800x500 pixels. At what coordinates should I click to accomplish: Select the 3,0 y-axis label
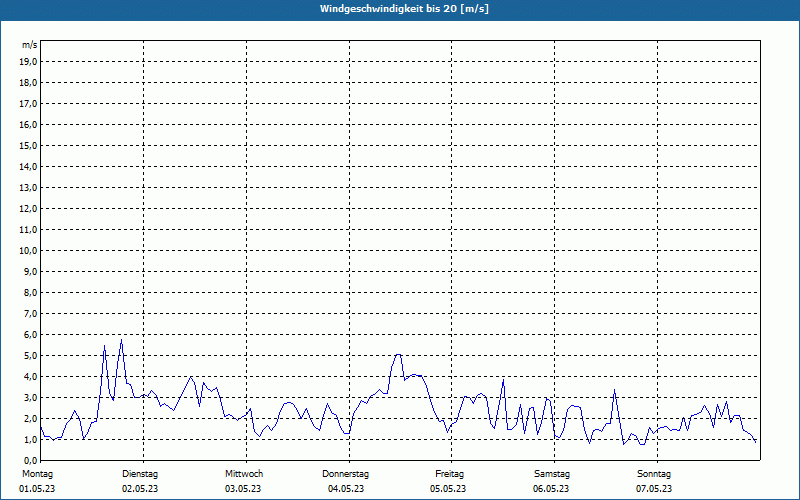pos(30,397)
